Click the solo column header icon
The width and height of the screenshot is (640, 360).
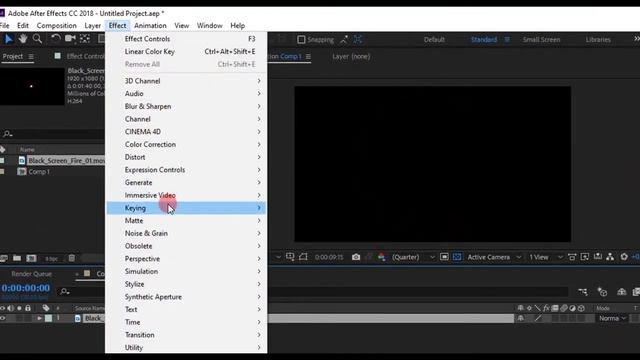click(19, 308)
